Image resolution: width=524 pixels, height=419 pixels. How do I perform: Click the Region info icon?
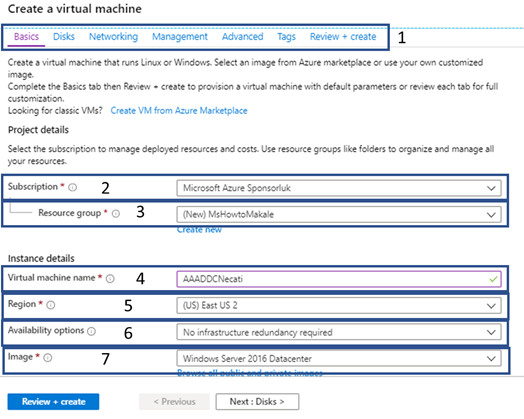[51, 305]
